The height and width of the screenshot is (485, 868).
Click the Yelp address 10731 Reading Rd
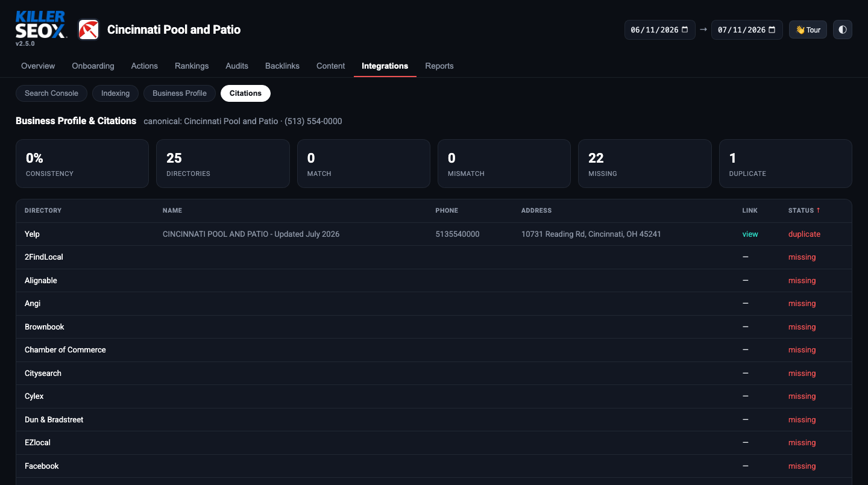click(x=591, y=234)
